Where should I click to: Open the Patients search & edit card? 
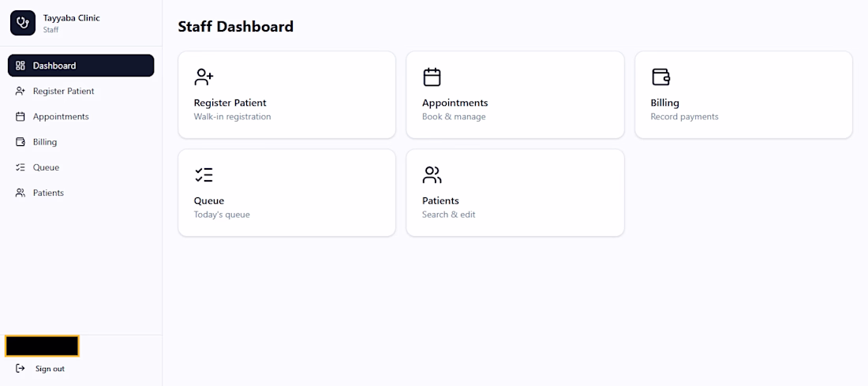pos(514,193)
